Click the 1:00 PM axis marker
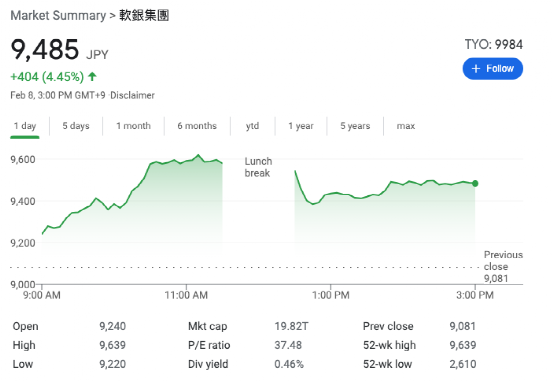 331,295
